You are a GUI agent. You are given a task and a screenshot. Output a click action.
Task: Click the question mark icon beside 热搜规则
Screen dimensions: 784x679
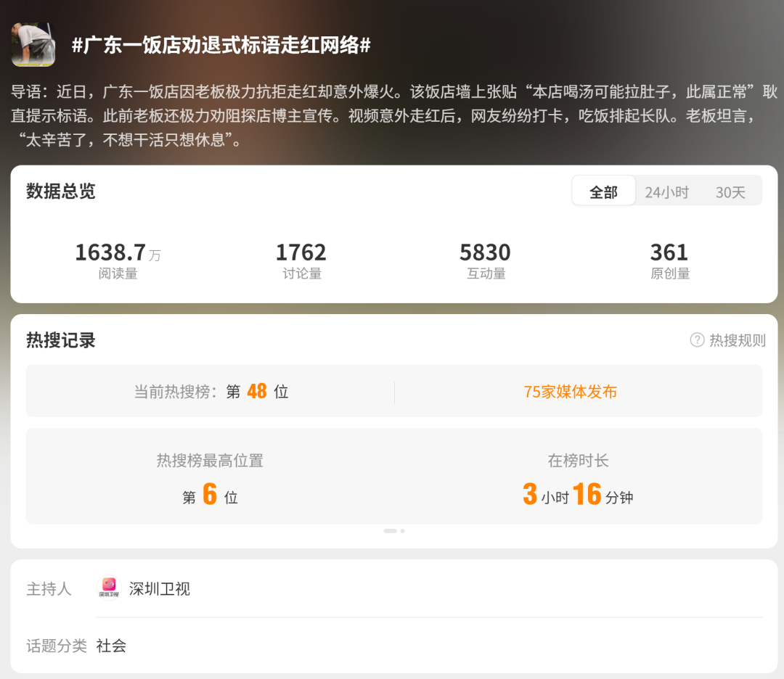pyautogui.click(x=697, y=340)
